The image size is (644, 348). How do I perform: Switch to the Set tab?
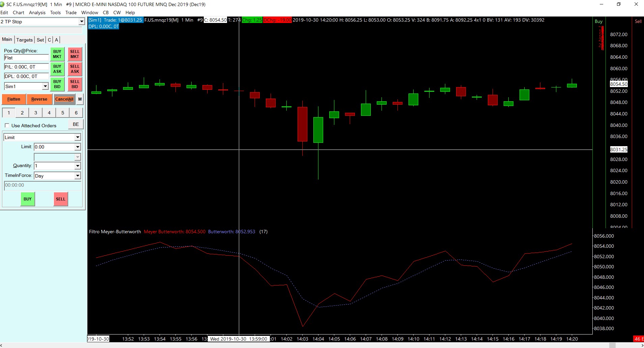40,40
